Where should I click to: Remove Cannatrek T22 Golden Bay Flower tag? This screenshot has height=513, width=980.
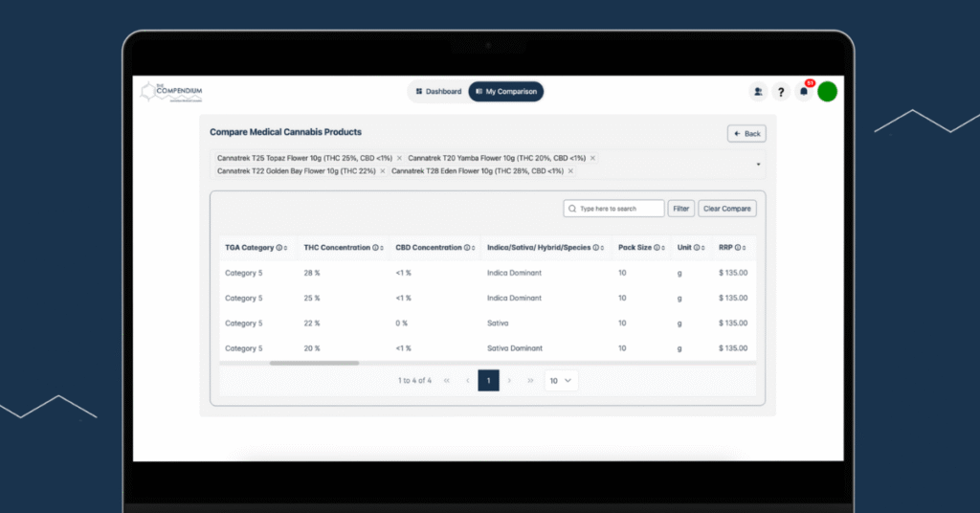(383, 171)
